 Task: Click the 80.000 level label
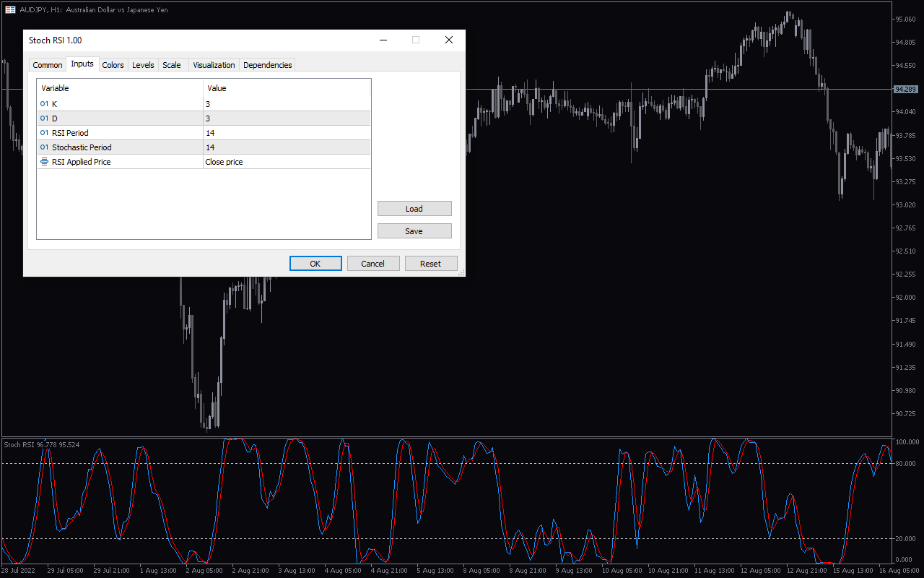[905, 464]
